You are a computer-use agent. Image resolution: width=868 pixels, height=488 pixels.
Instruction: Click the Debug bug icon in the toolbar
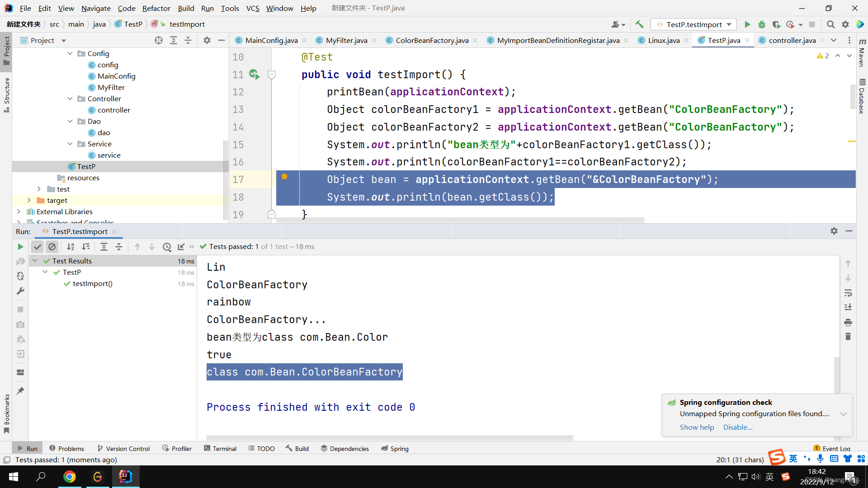762,24
